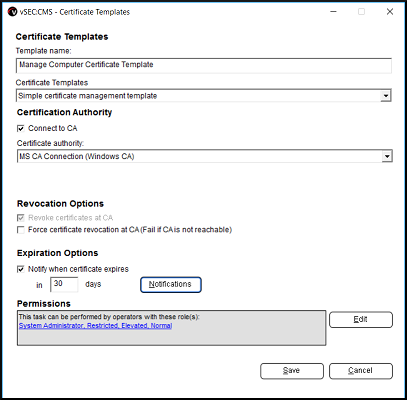Viewport: 407px width, 400px height.
Task: Toggle the Connect to CA checkbox
Action: click(x=21, y=128)
